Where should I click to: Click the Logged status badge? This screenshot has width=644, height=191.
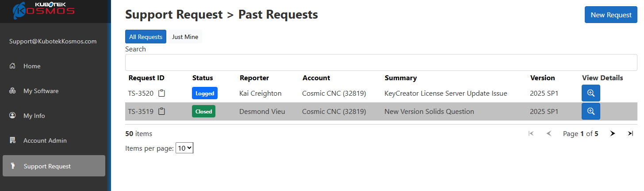pyautogui.click(x=205, y=94)
